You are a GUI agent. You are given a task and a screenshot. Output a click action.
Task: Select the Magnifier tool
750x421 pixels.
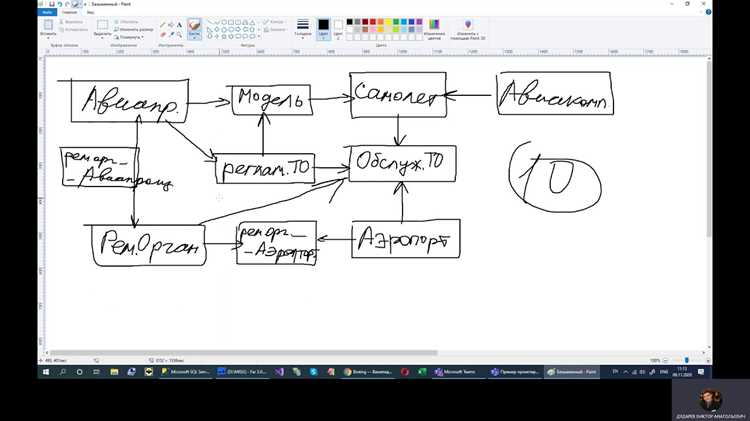179,34
